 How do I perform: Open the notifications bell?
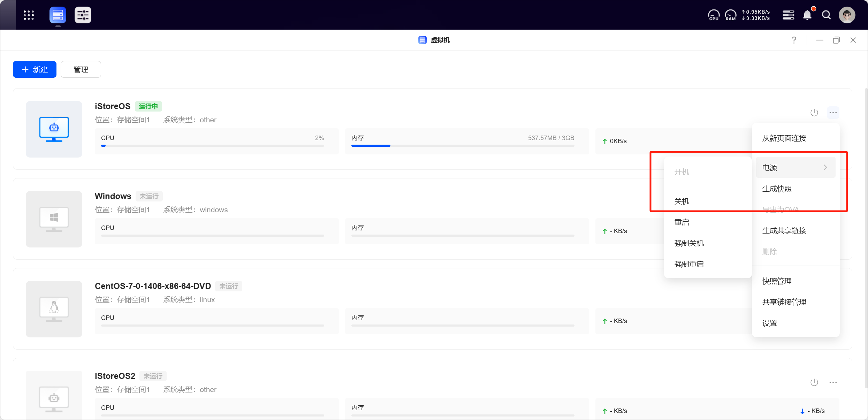(807, 15)
